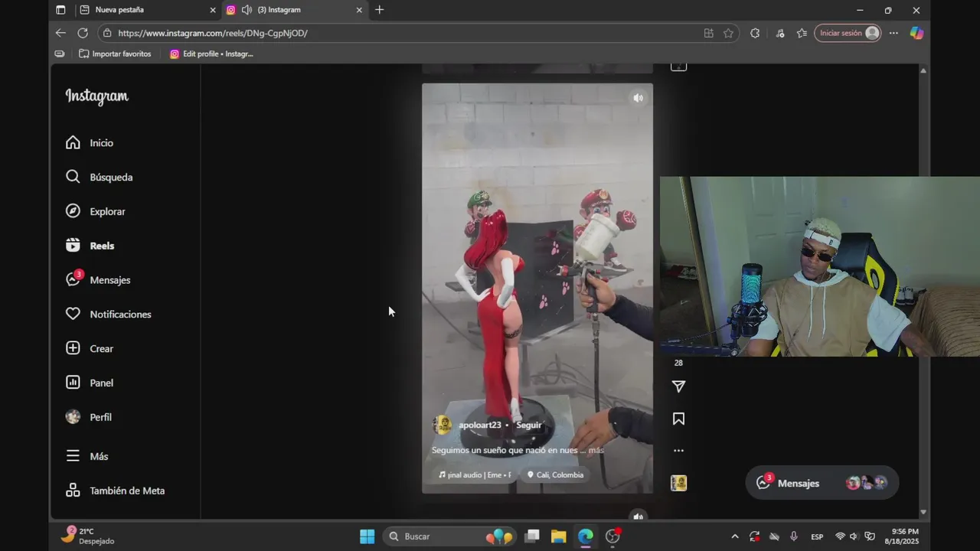Save the reel with bookmark icon
Screen dimensions: 980x551
point(678,419)
